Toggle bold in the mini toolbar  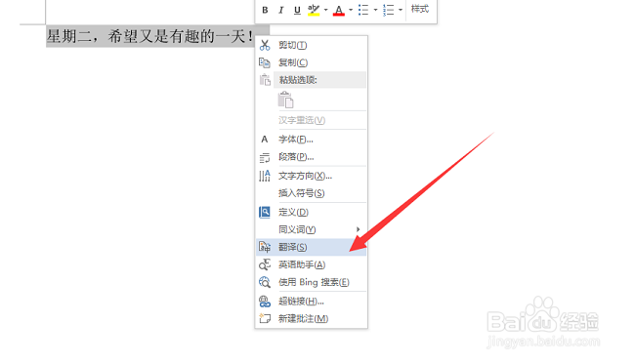pyautogui.click(x=265, y=10)
